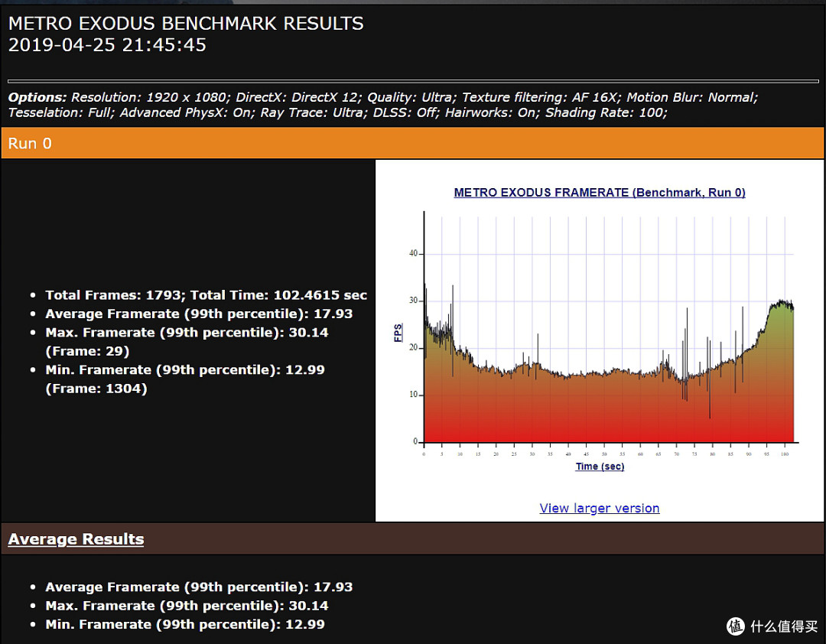826x644 pixels.
Task: Click Advanced PhysX: On option text
Action: coord(187,112)
